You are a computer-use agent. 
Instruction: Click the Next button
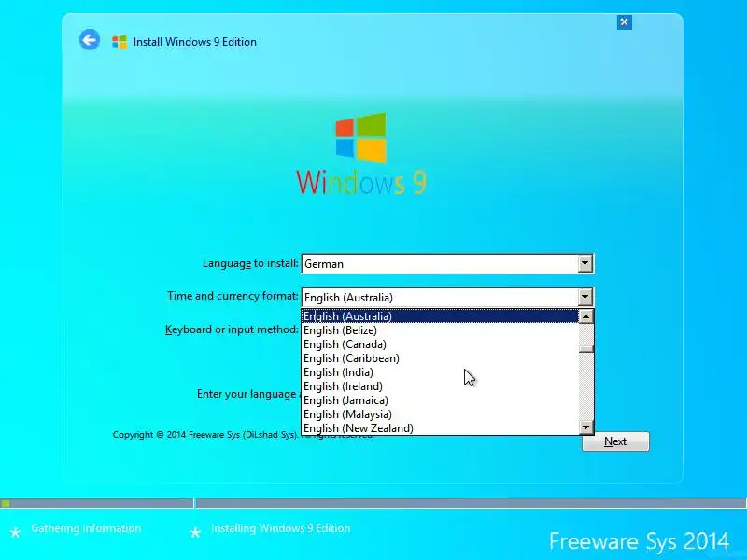(x=615, y=441)
